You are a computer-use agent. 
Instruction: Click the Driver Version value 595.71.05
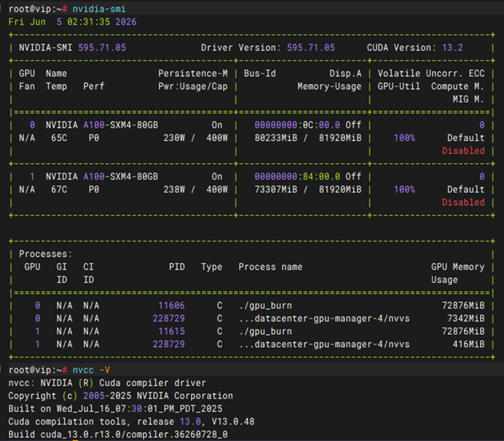click(x=311, y=48)
